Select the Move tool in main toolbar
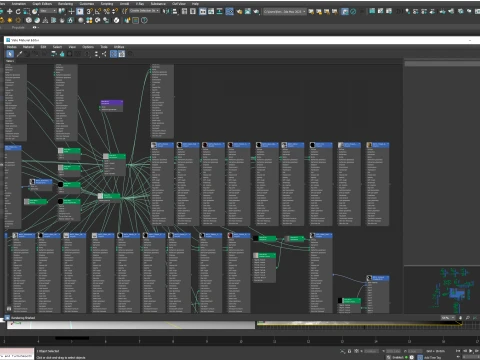Image resolution: width=480 pixels, height=360 pixels. point(10,11)
